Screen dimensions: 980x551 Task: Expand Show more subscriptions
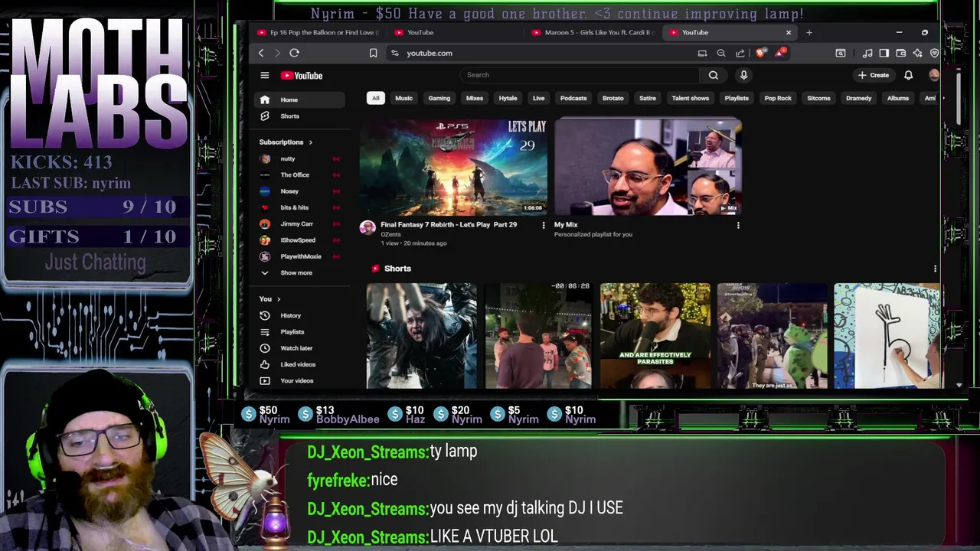coord(299,272)
